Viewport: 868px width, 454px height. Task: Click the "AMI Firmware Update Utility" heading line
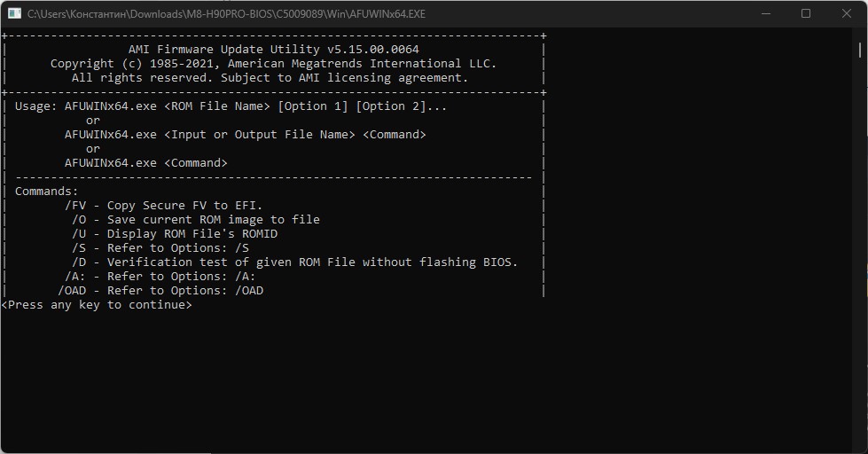[x=273, y=50]
